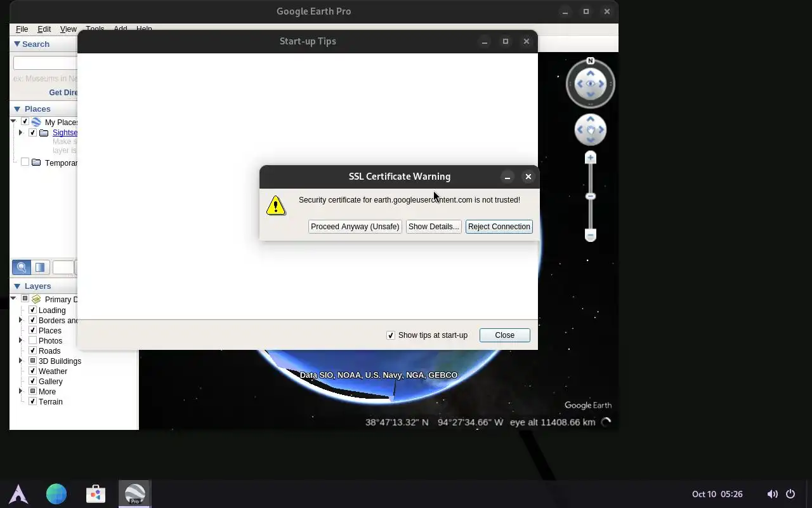Image resolution: width=812 pixels, height=508 pixels.
Task: Click move-up arrow on the hand joystick
Action: pos(591,119)
